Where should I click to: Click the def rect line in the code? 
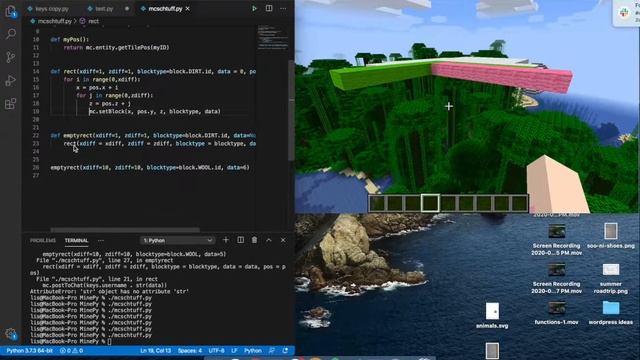153,71
